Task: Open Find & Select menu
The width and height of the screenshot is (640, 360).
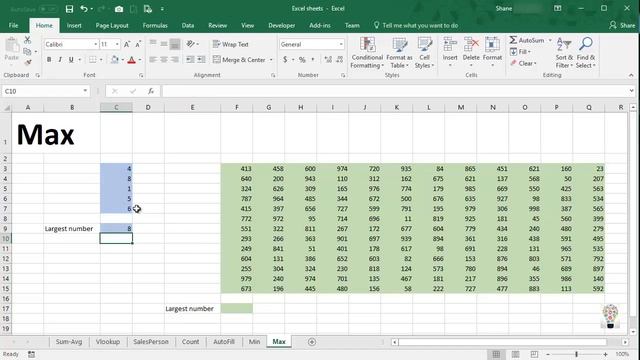Action: (586, 53)
